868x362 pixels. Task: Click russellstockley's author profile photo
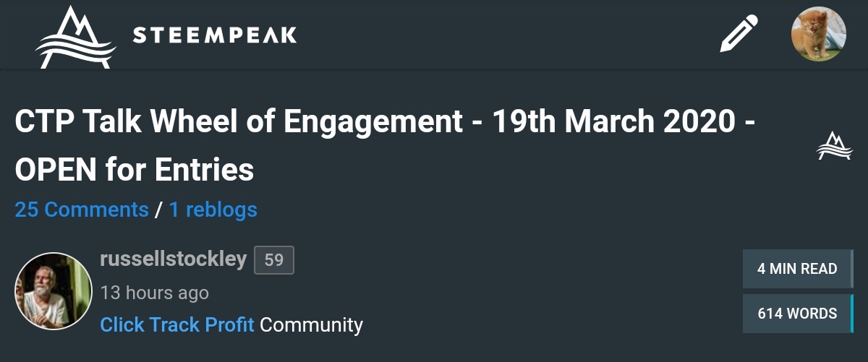[x=54, y=290]
